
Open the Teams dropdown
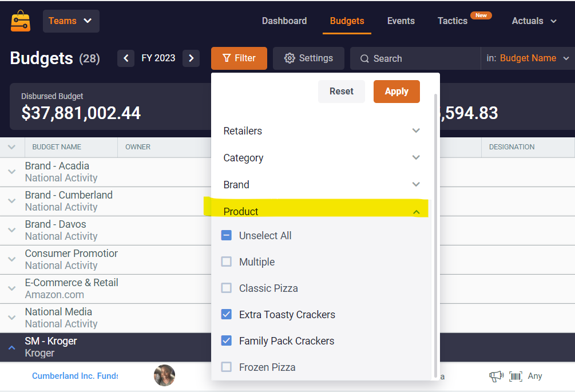[x=71, y=21]
